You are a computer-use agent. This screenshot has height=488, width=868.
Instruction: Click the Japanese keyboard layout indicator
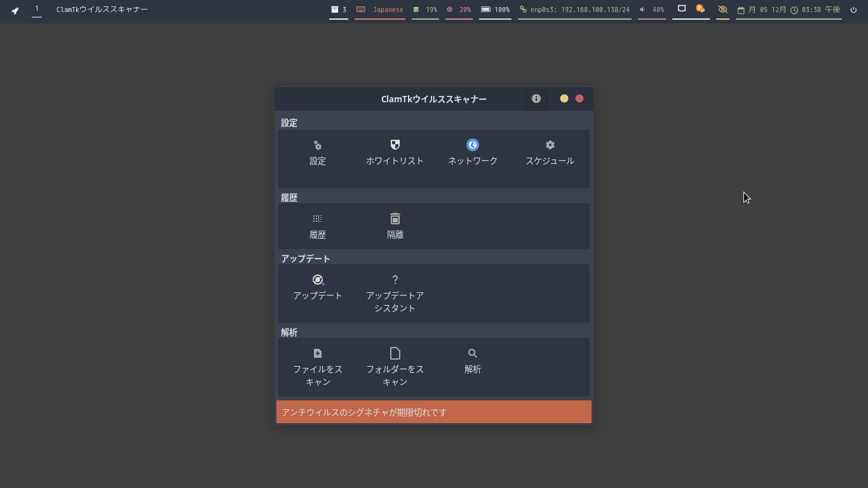point(380,10)
